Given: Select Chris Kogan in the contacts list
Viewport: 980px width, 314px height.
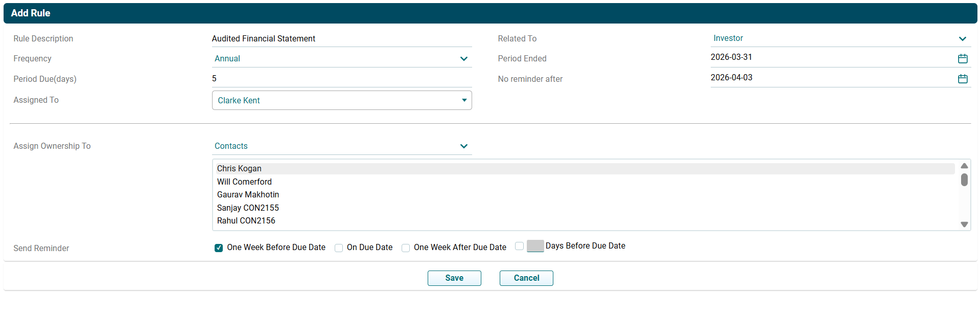Looking at the screenshot, I should (239, 169).
